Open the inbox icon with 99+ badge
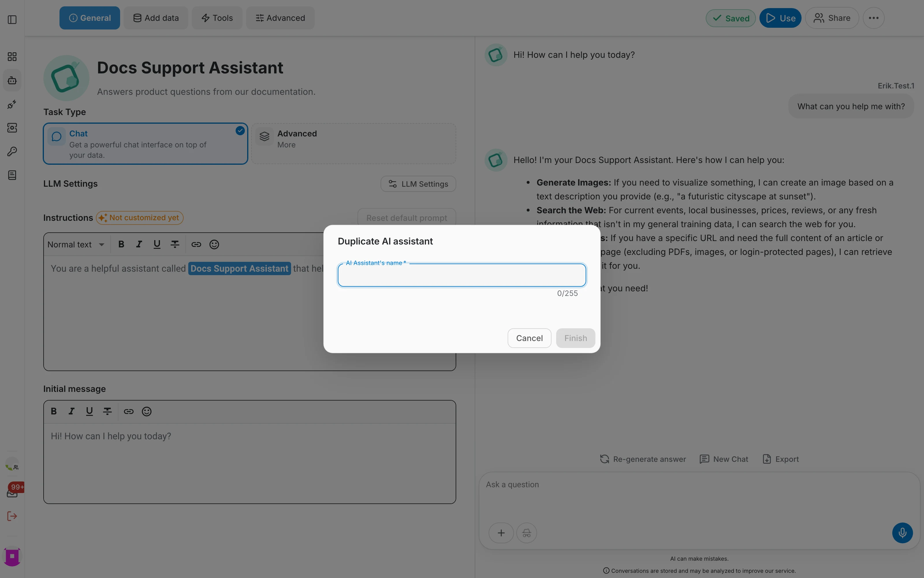 [x=12, y=493]
